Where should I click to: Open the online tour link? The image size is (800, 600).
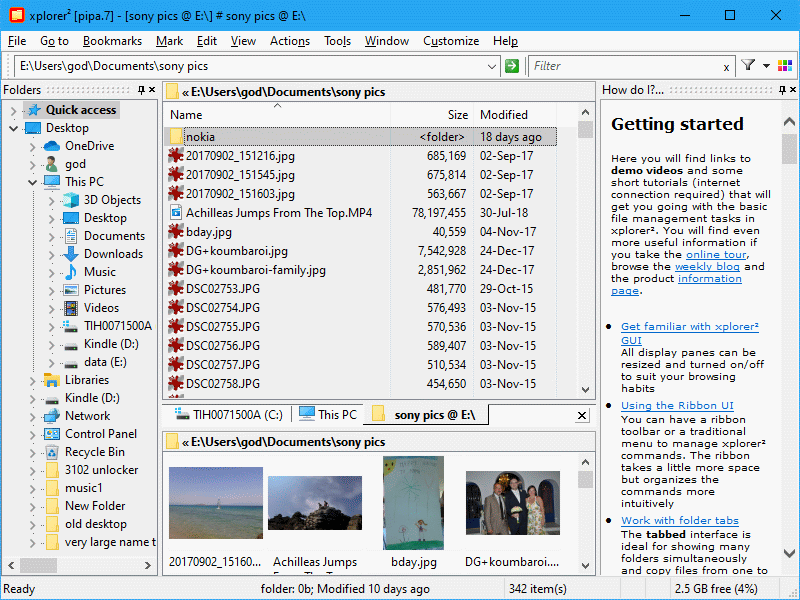(x=716, y=254)
